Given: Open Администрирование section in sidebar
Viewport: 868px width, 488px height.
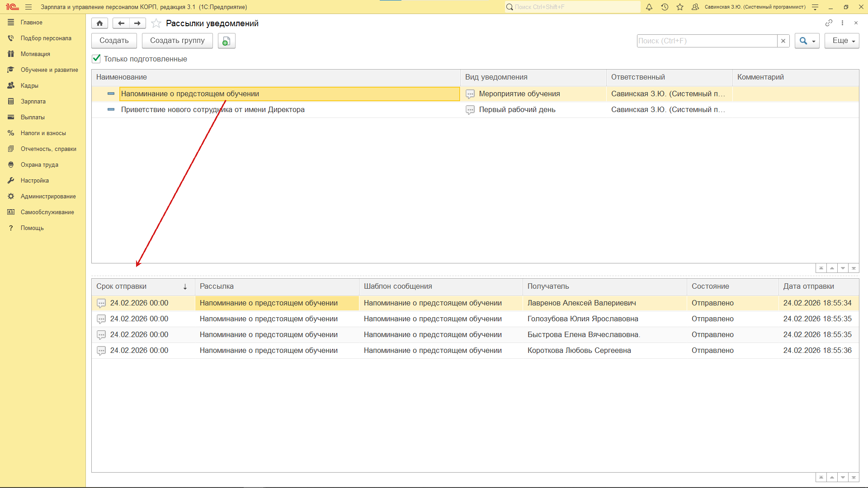Looking at the screenshot, I should [x=48, y=197].
